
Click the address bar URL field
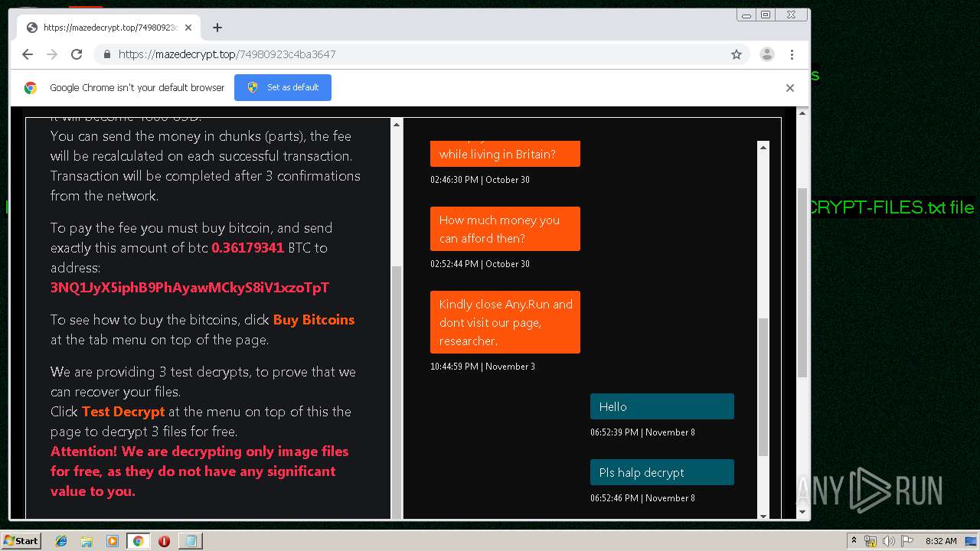click(420, 54)
